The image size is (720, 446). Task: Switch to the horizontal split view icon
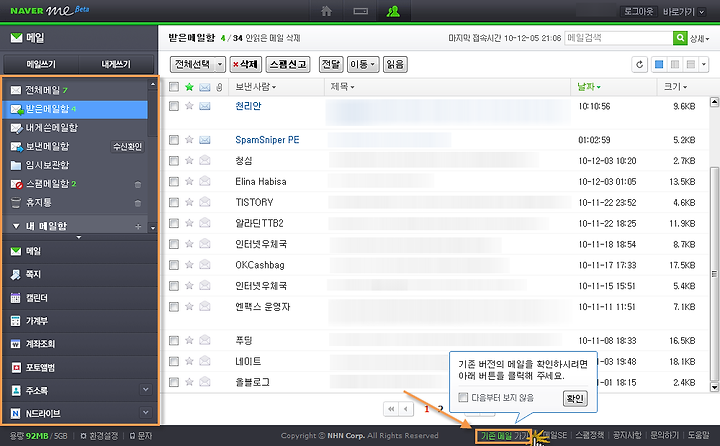point(691,64)
